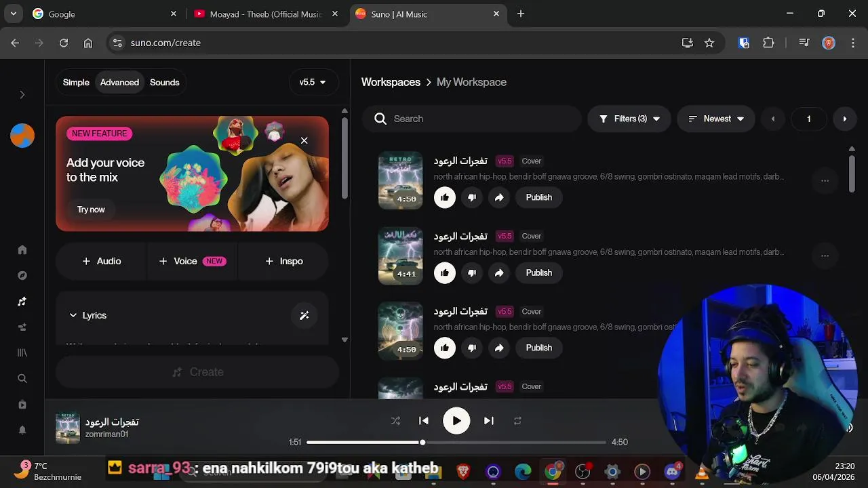
Task: Bookmark this page with star icon
Action: (709, 43)
